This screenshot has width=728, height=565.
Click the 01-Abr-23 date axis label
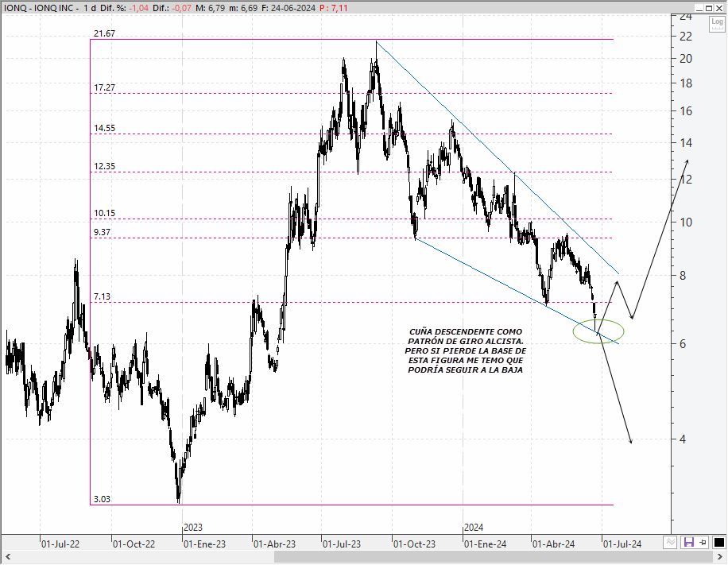click(x=274, y=544)
